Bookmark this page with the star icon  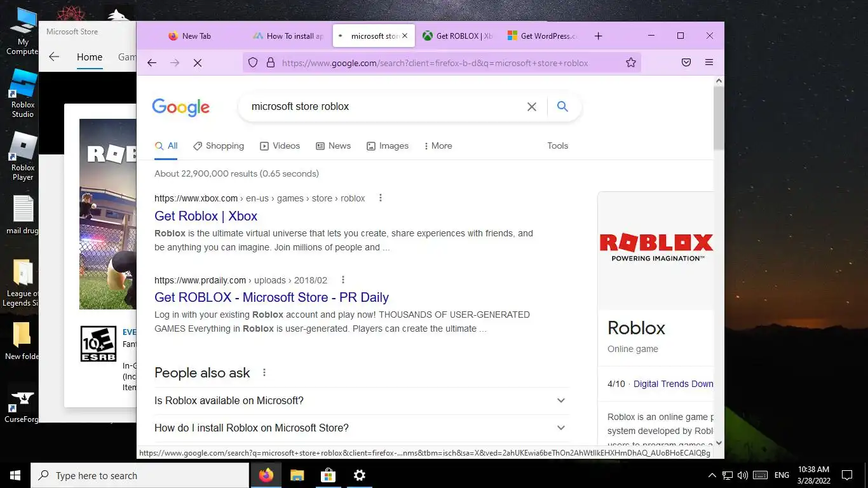[631, 63]
